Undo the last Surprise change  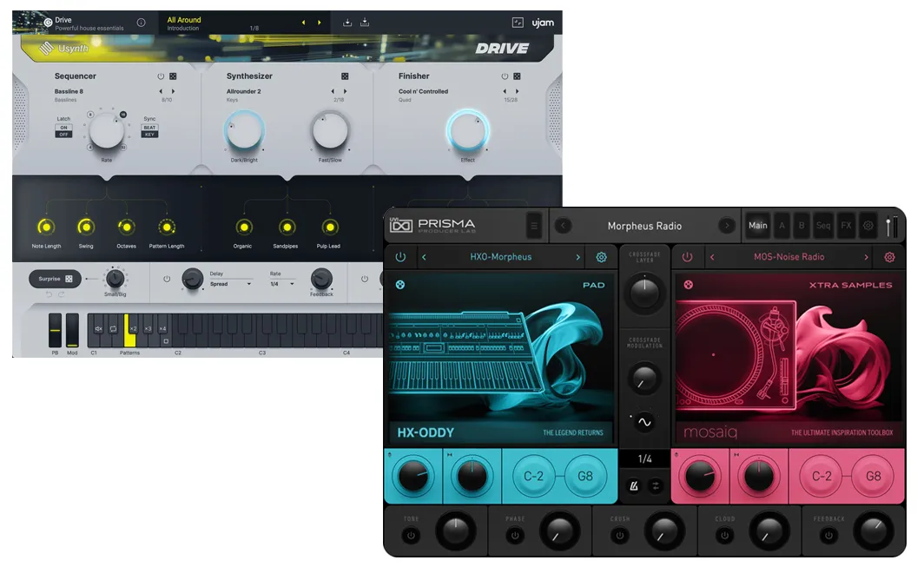(49, 293)
